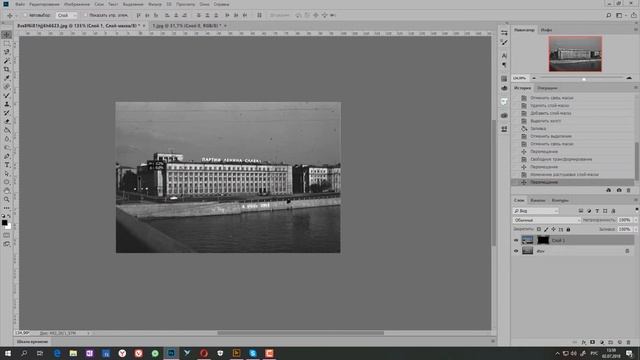Open the search icon in options bar

pyautogui.click(x=609, y=15)
